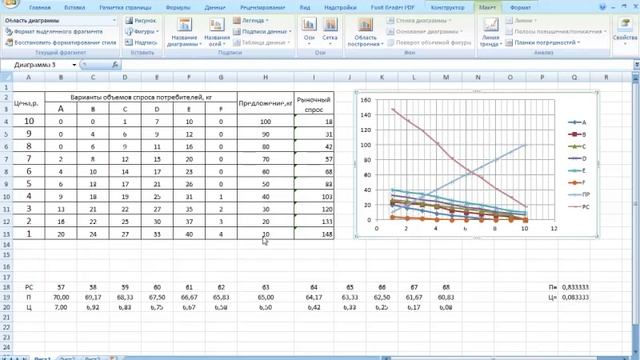Expand the Сетка dropdown arrow
This screenshot has width=640, height=360.
(x=330, y=44)
